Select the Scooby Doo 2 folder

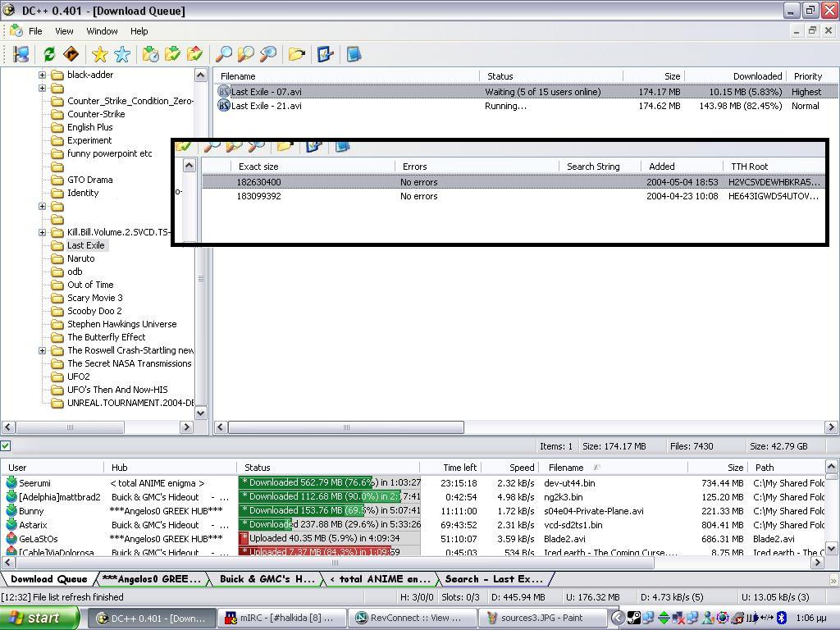point(94,311)
